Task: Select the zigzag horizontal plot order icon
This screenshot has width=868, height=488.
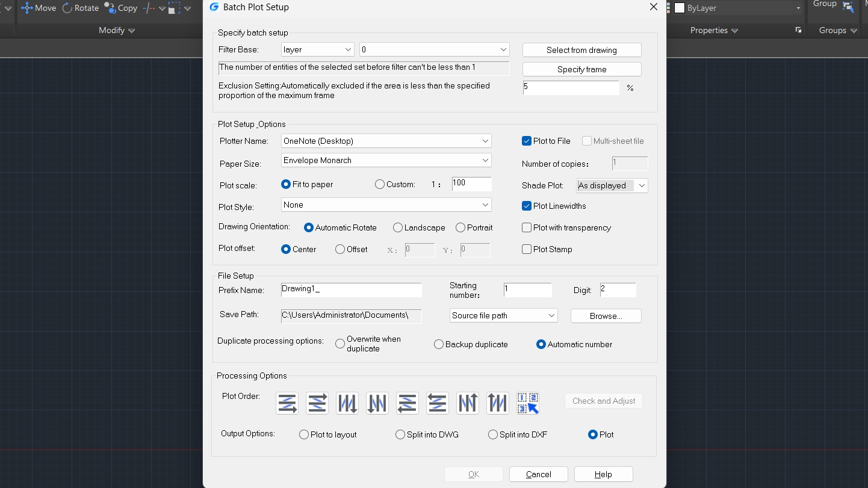Action: (317, 403)
